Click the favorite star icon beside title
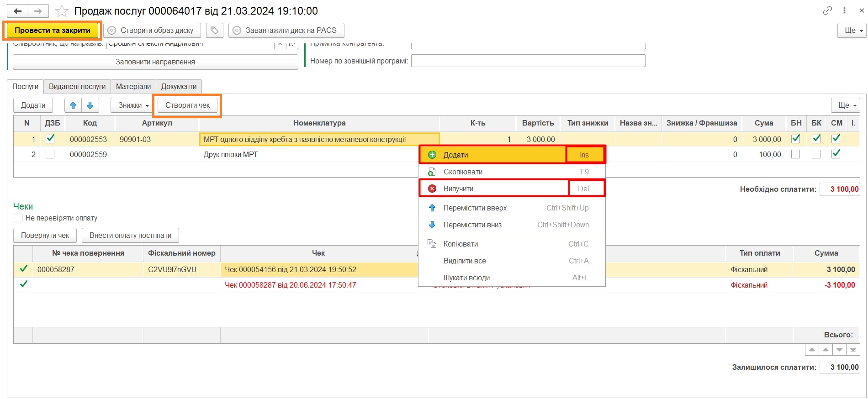Image resolution: width=868 pixels, height=399 pixels. click(x=62, y=11)
